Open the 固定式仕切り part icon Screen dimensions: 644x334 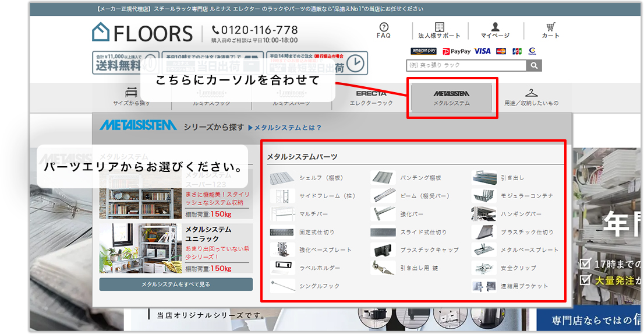coord(282,232)
